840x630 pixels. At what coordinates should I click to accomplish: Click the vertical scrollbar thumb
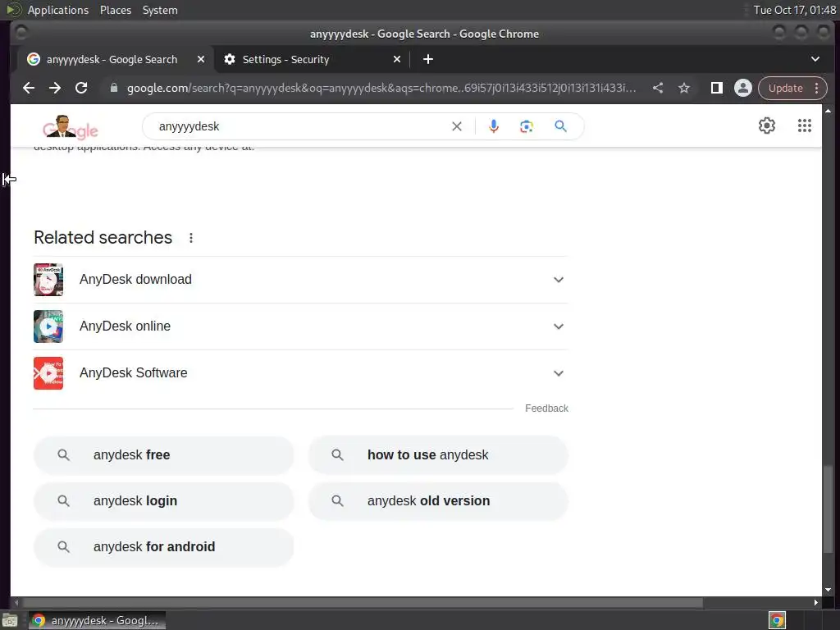pyautogui.click(x=828, y=509)
